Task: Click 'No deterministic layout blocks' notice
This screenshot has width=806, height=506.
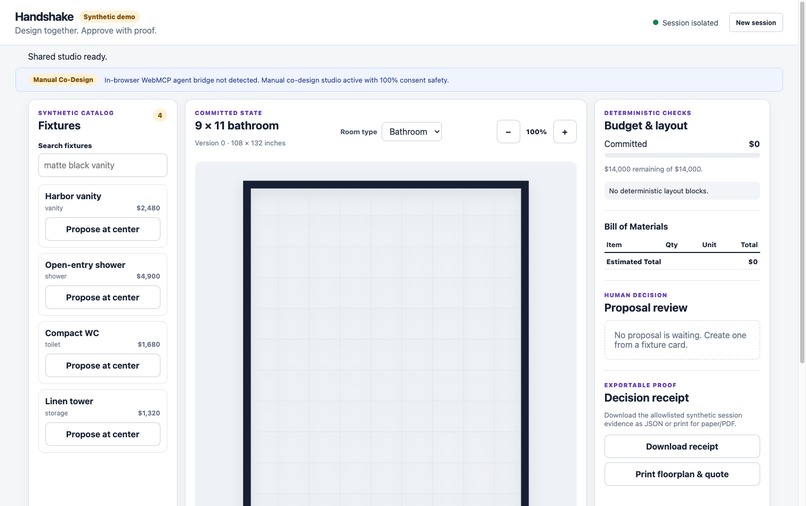Action: [682, 191]
